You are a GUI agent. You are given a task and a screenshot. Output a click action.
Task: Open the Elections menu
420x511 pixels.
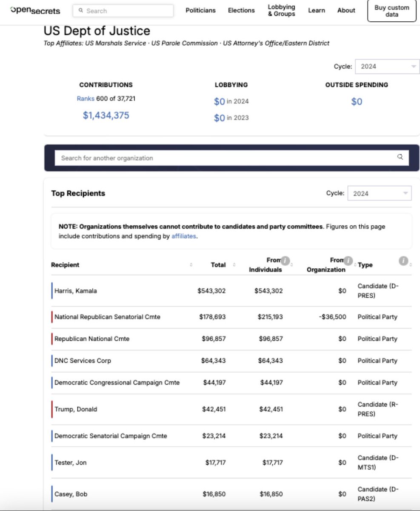pos(241,11)
